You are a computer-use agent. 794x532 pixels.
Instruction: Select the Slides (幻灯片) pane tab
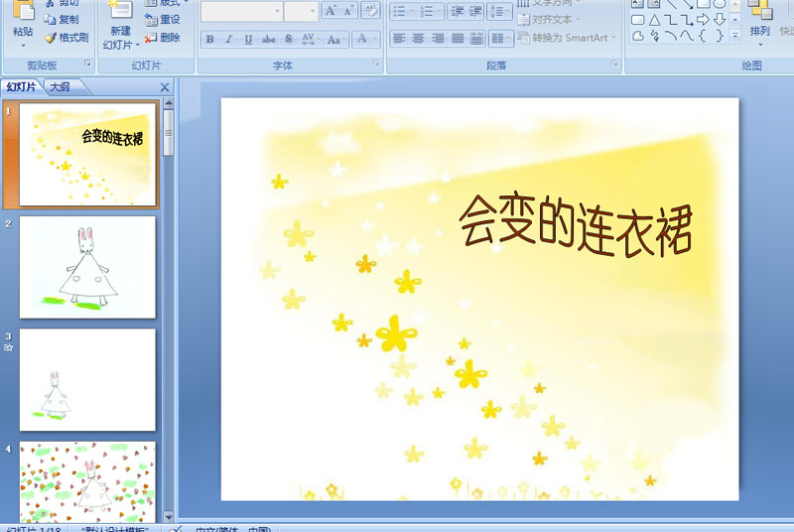tap(22, 87)
